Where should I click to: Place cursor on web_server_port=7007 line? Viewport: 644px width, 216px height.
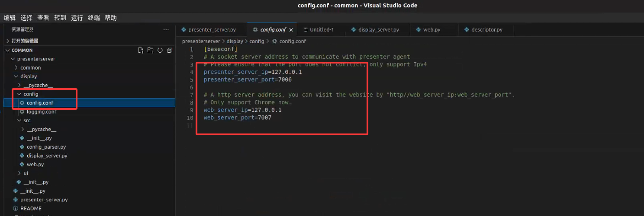(x=238, y=118)
